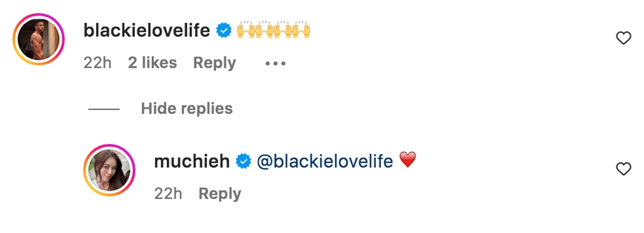This screenshot has height=233, width=644.
Task: Open blackielovelife's profile picture story
Action: [39, 39]
